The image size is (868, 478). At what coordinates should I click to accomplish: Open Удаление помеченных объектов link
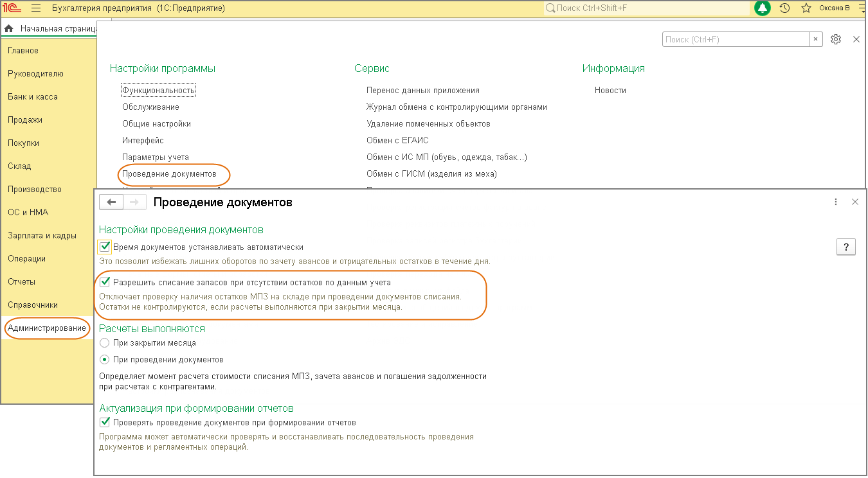coord(428,124)
